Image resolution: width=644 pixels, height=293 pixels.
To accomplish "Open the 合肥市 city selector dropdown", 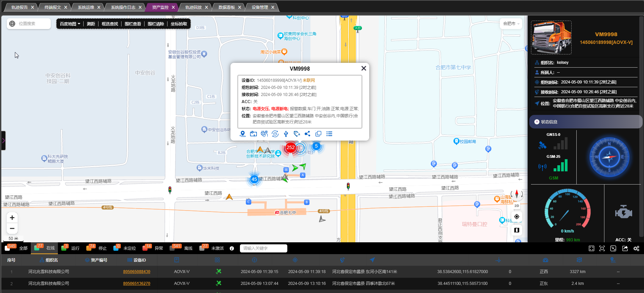I will [511, 24].
